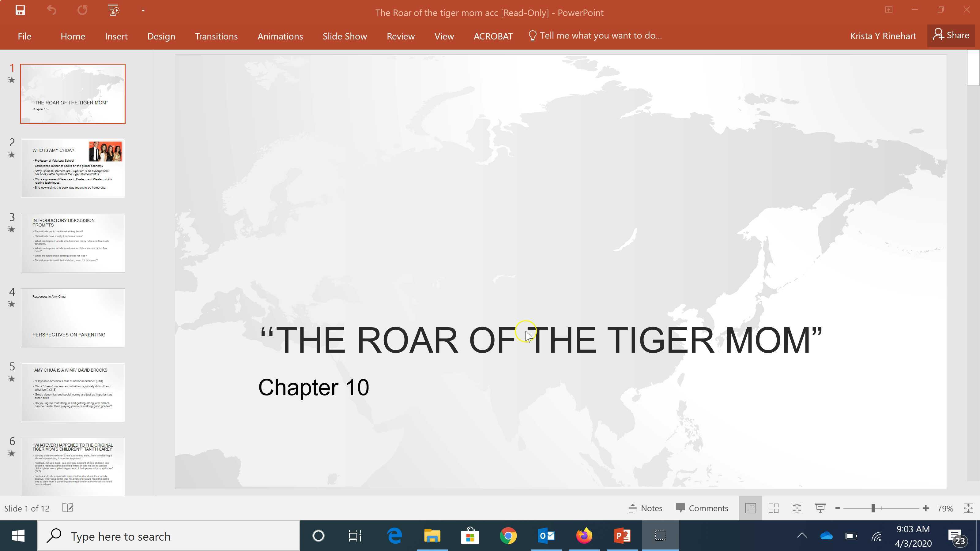The height and width of the screenshot is (551, 980).
Task: Click the Tell Me lightbulb icon
Action: pos(532,36)
